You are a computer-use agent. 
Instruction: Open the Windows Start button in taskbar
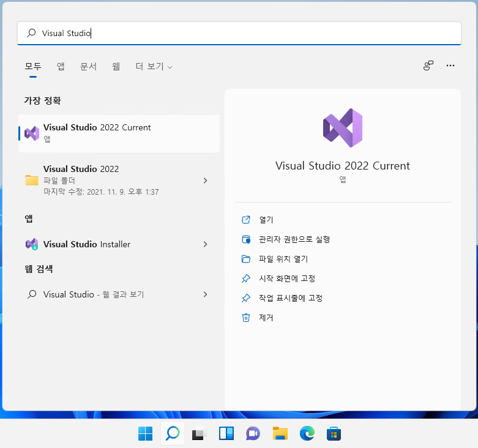click(x=146, y=433)
